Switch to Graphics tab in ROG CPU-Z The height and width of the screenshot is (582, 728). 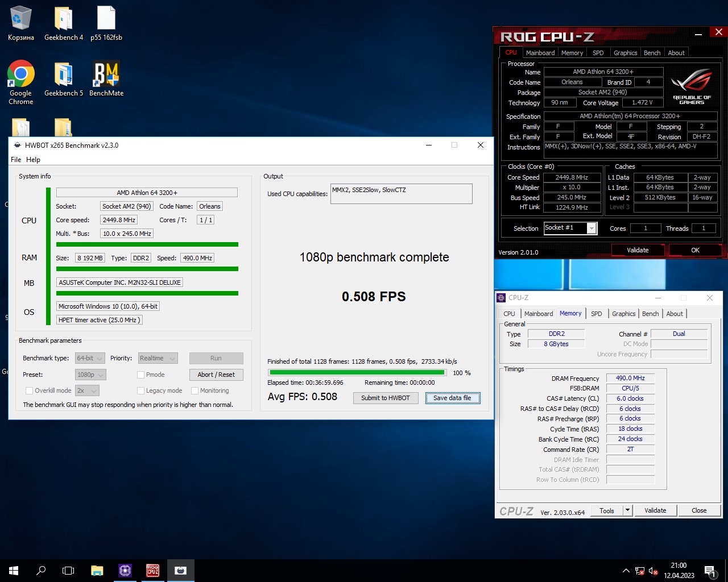(x=625, y=53)
